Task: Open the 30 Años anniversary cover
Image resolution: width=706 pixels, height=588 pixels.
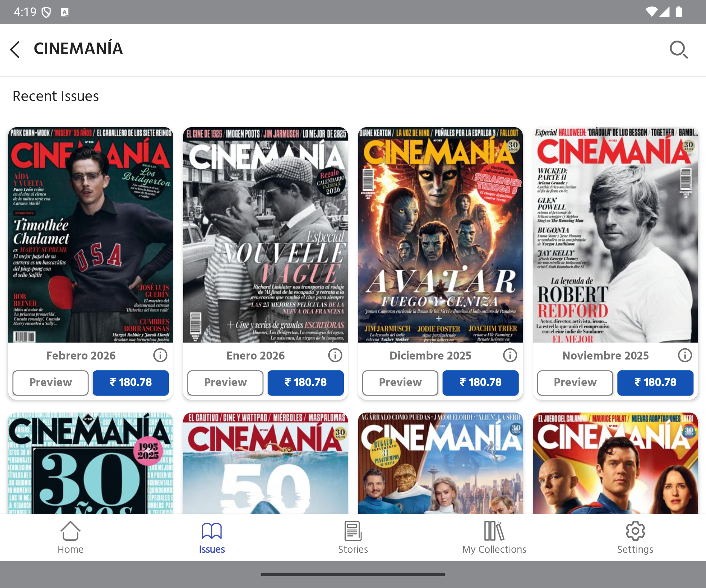Action: 90,463
